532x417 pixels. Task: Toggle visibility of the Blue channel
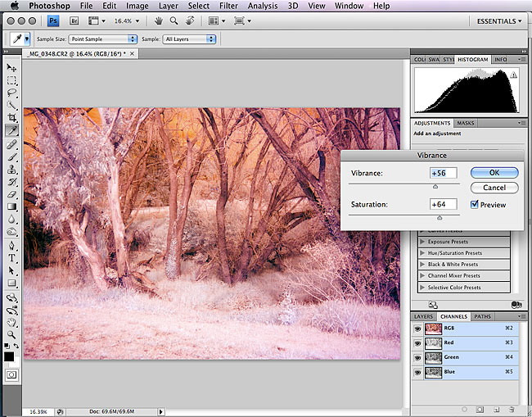pyautogui.click(x=417, y=372)
